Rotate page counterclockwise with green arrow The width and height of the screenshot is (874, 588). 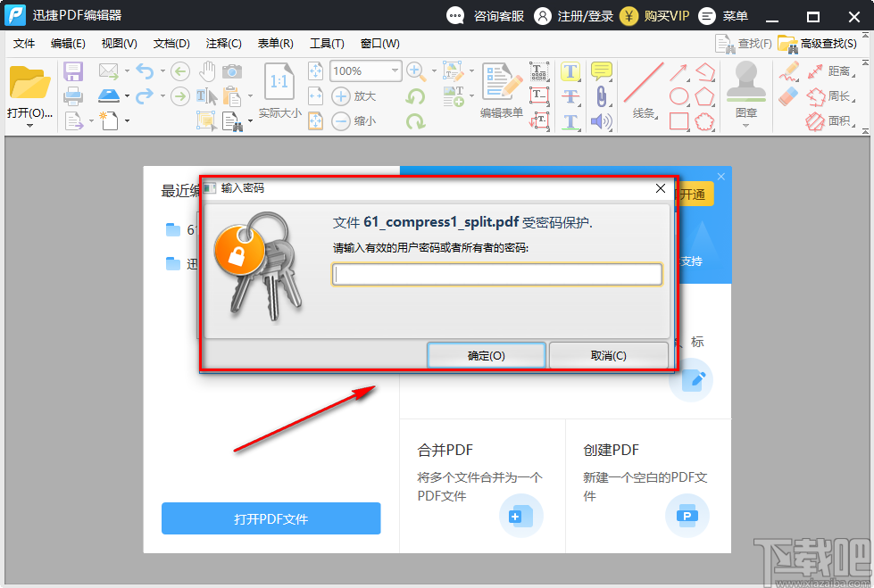pyautogui.click(x=415, y=95)
